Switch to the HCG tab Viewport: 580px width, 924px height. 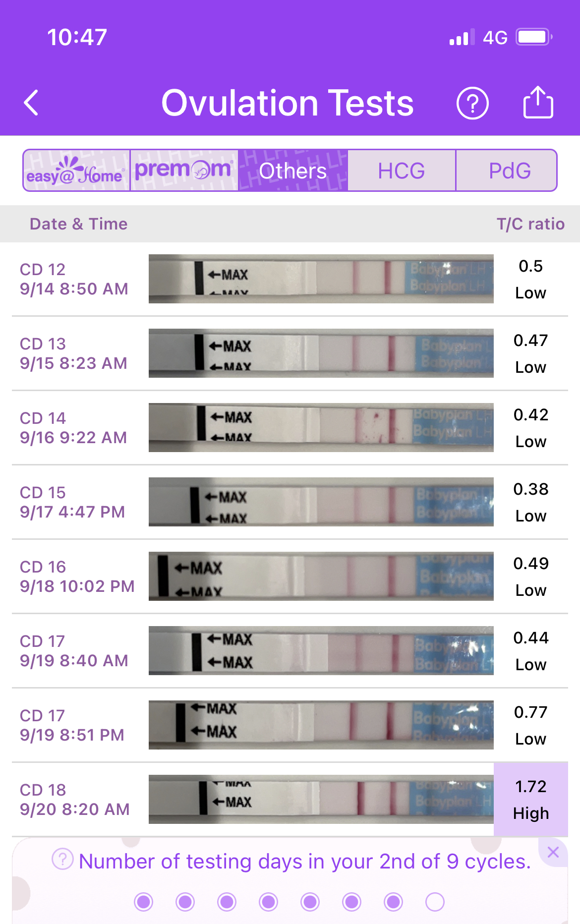coord(401,171)
